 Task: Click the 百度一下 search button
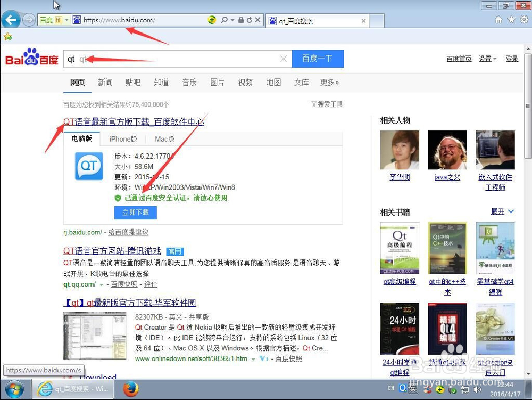pyautogui.click(x=318, y=59)
